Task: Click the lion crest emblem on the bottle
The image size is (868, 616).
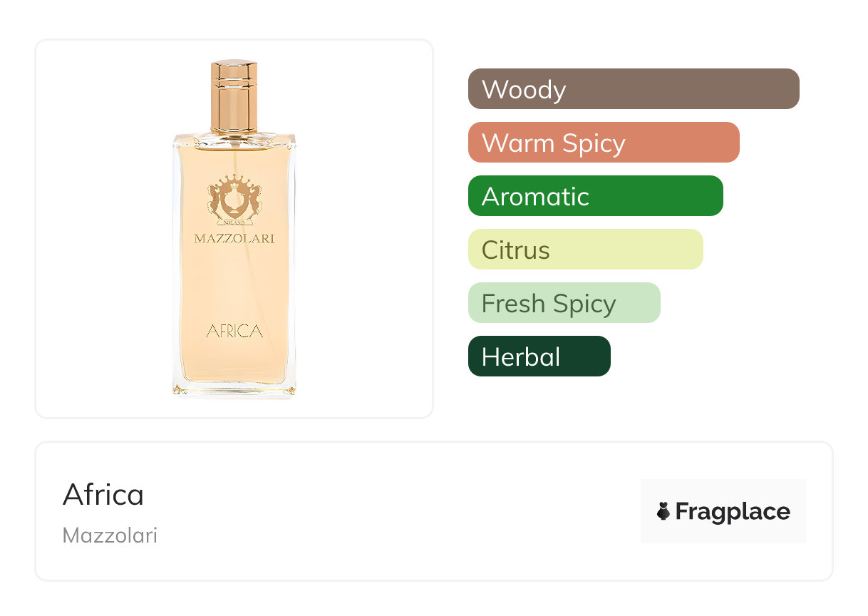Action: tap(234, 197)
